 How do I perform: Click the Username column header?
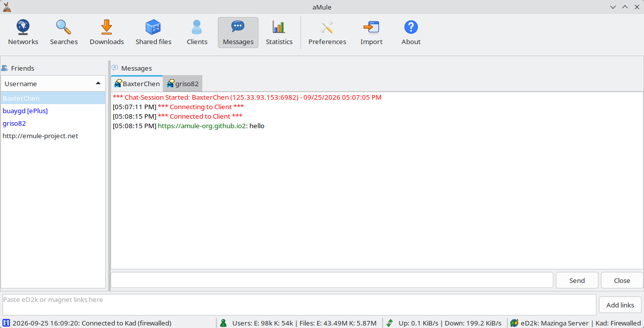click(x=53, y=84)
